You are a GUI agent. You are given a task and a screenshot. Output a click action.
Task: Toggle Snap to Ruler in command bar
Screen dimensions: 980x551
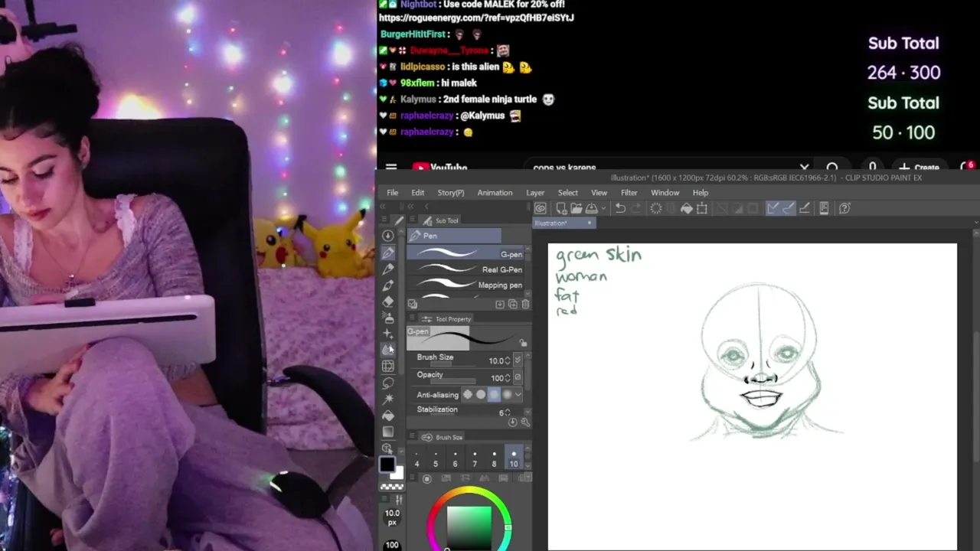[x=772, y=208]
